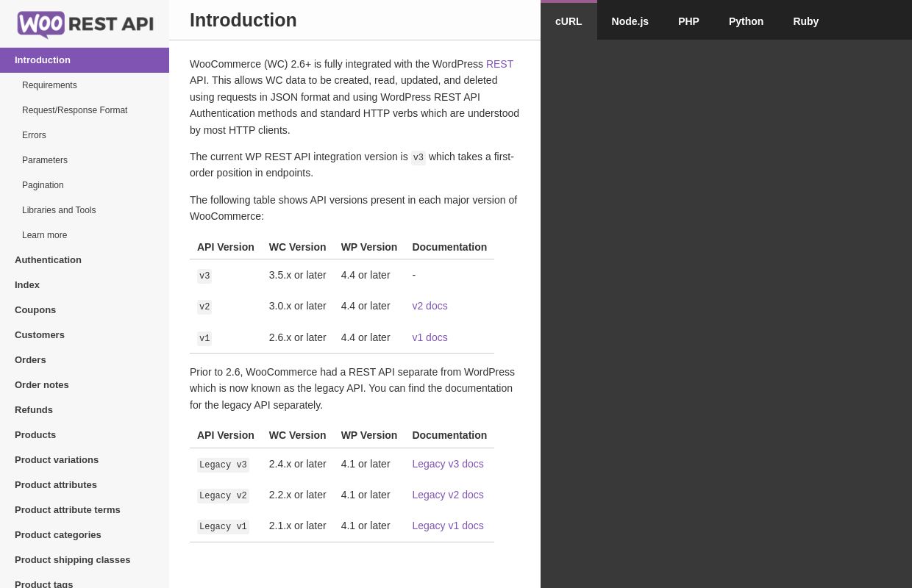Click the "3.0.x or later" cell
The width and height of the screenshot is (912, 588).
[x=297, y=306]
